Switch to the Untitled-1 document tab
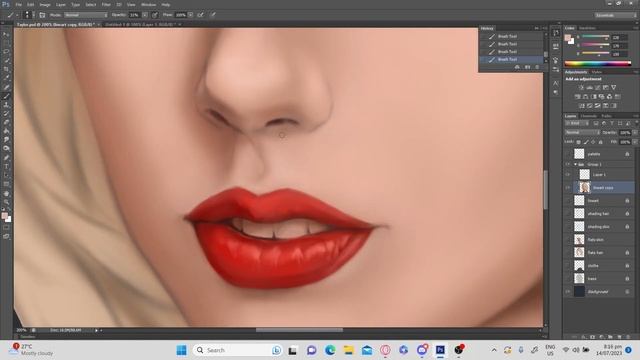Viewport: 640px width, 360px height. click(x=140, y=24)
